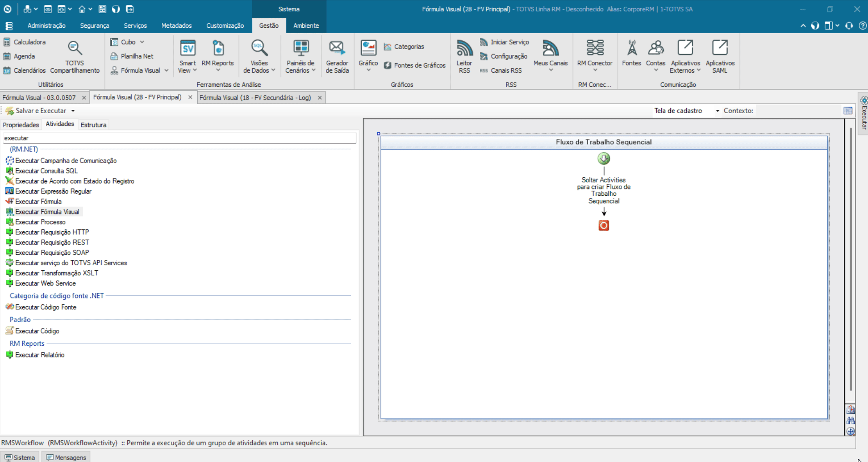Open Visões de Dados

tap(259, 57)
